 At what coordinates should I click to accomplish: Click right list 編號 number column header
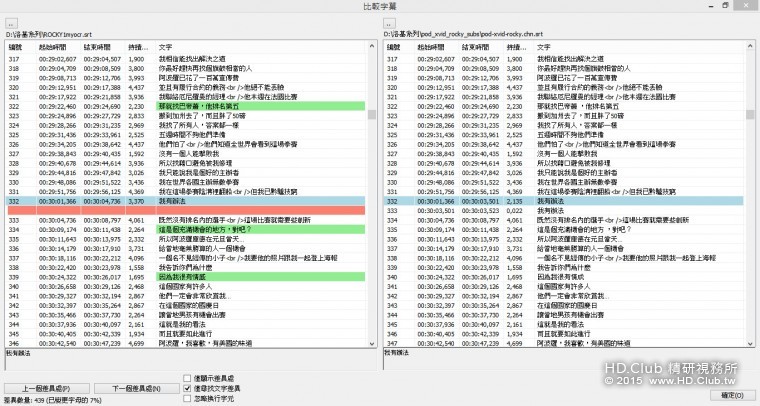(x=398, y=47)
